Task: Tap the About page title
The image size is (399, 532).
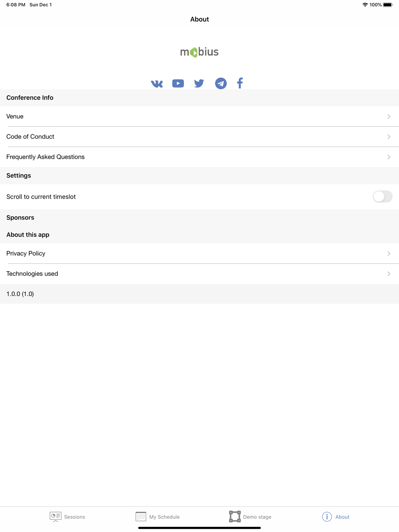Action: point(199,19)
